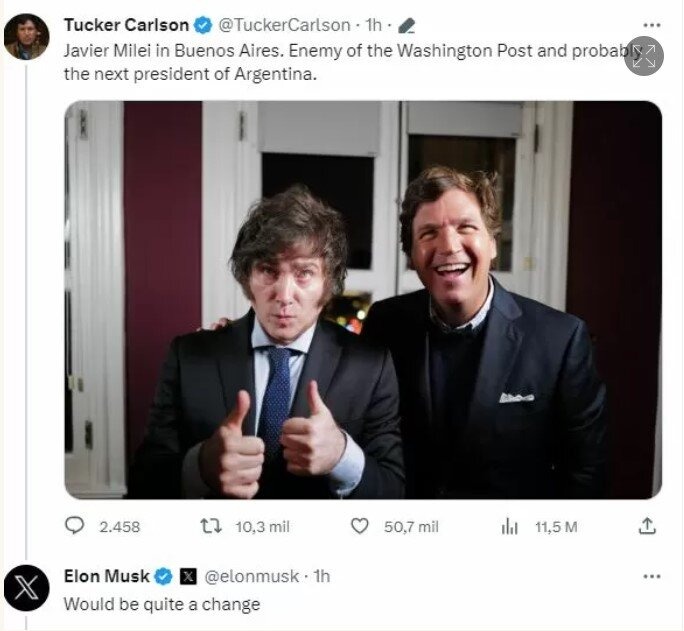Open more options on Tucker Carlson's tweet
The width and height of the screenshot is (684, 631).
651,25
